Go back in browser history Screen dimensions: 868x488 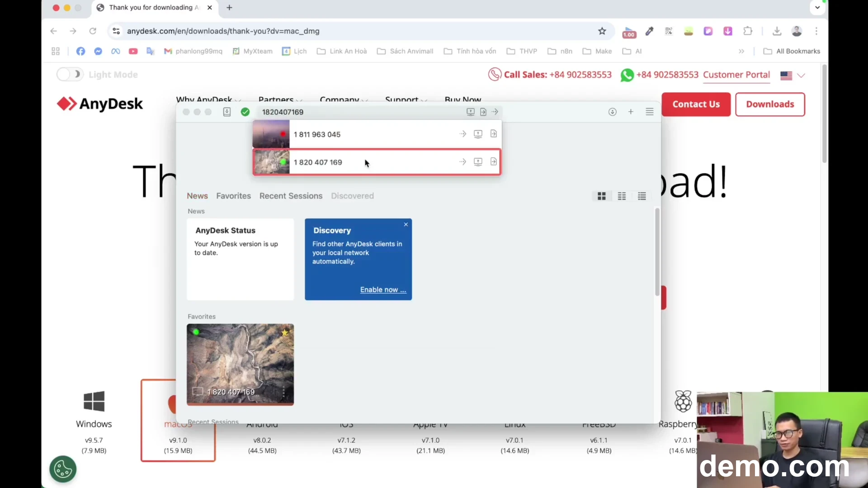tap(53, 31)
